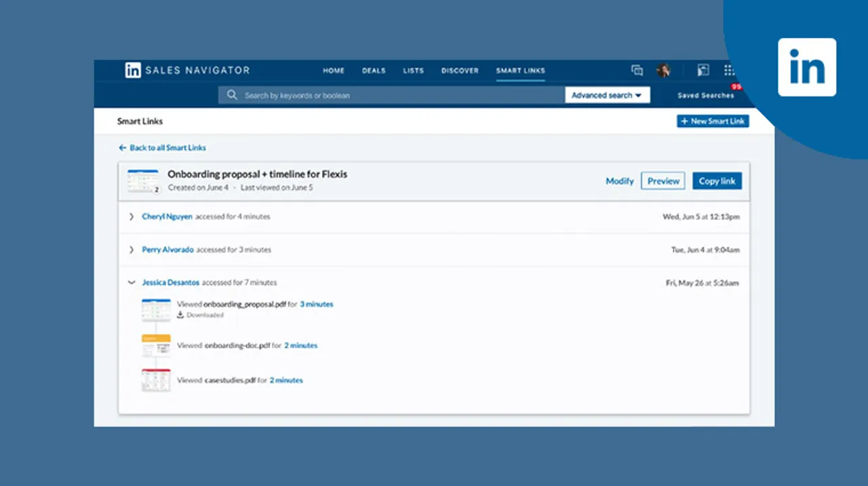868x486 pixels.
Task: Click the 'Created on June 4' text
Action: 198,187
